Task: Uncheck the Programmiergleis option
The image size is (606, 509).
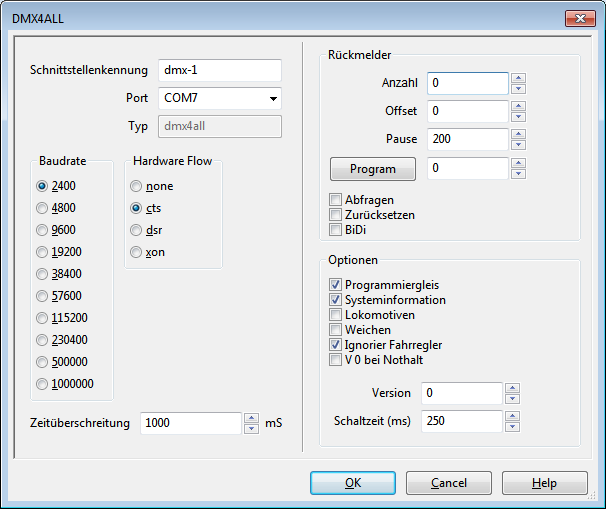Action: pos(336,285)
